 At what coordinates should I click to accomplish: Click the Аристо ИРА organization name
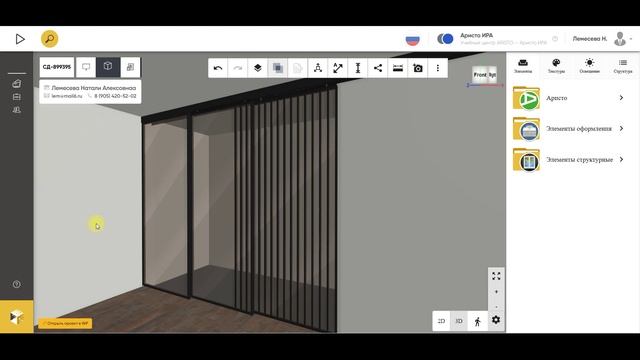click(476, 36)
